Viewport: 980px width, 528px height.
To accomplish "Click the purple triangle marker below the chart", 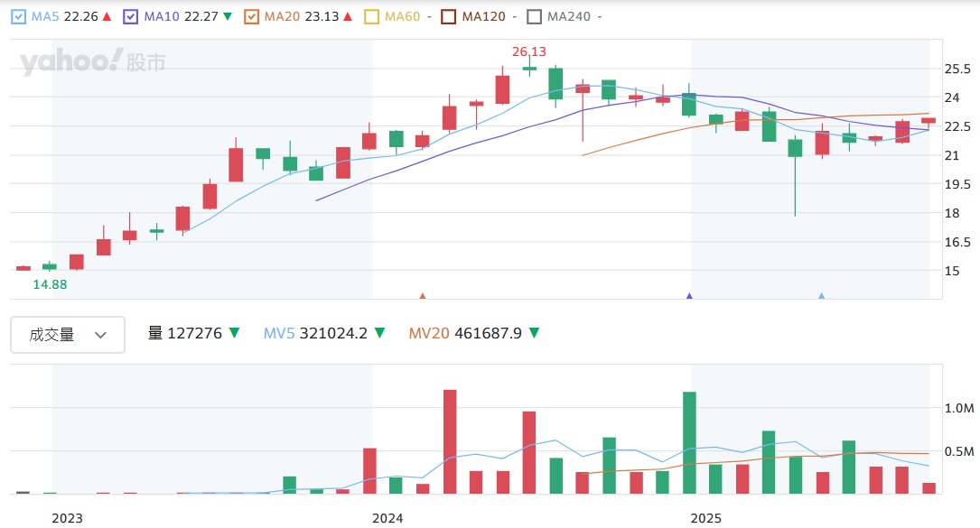I will (x=690, y=295).
